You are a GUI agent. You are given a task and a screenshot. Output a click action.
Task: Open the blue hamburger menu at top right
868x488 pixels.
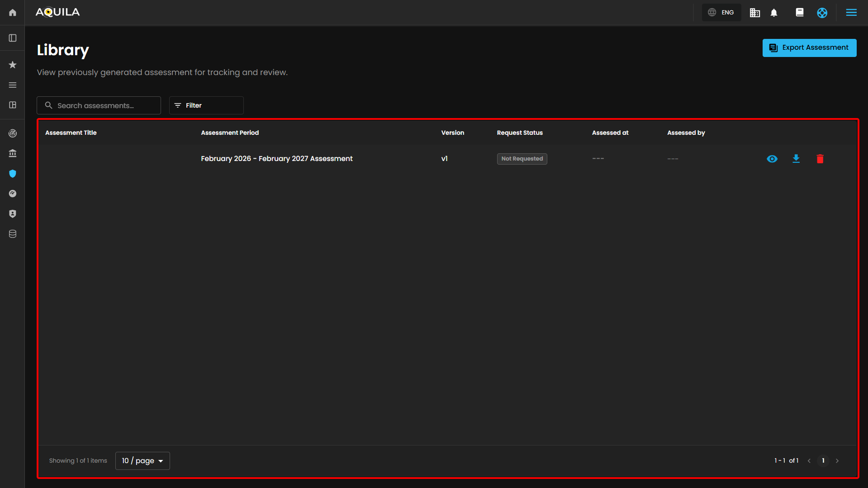851,13
